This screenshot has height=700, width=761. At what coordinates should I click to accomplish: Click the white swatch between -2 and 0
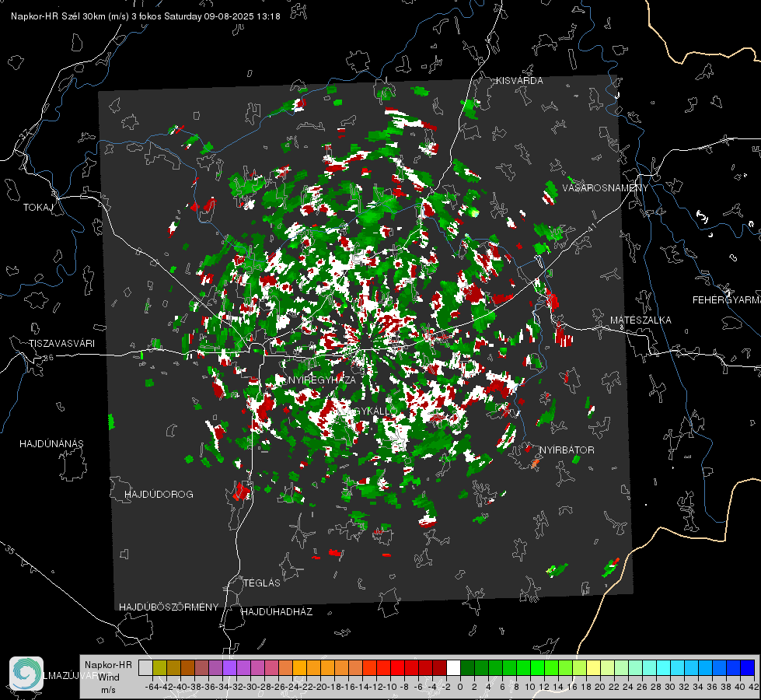click(x=454, y=667)
